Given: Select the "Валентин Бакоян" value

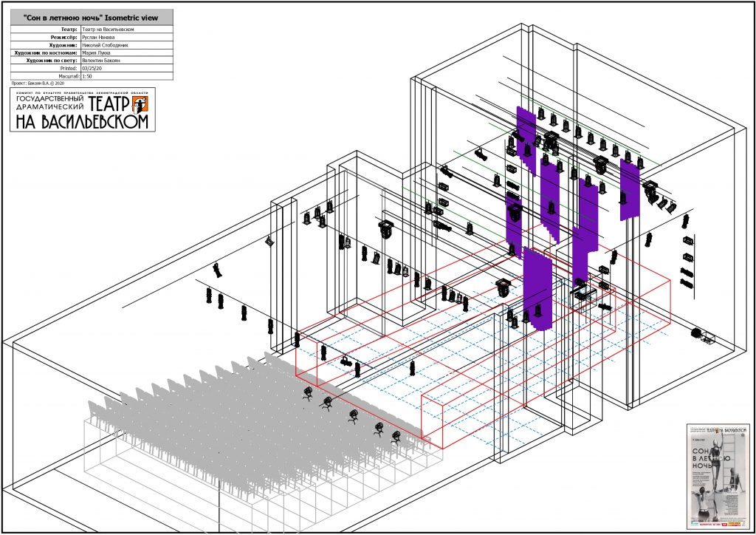Looking at the screenshot, I should point(101,61).
